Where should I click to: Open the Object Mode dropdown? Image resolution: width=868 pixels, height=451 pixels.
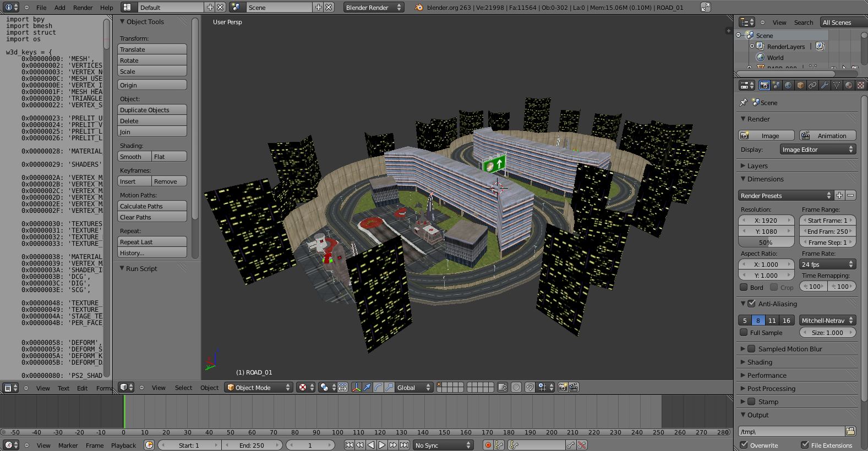tap(259, 388)
